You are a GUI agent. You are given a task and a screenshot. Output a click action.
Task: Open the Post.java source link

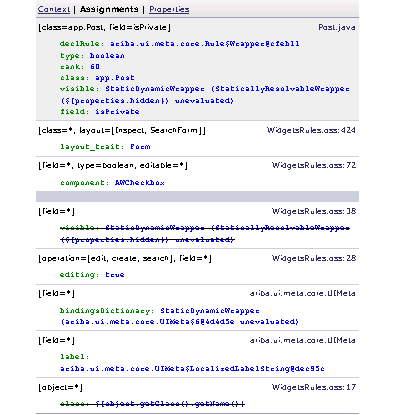[x=337, y=27]
